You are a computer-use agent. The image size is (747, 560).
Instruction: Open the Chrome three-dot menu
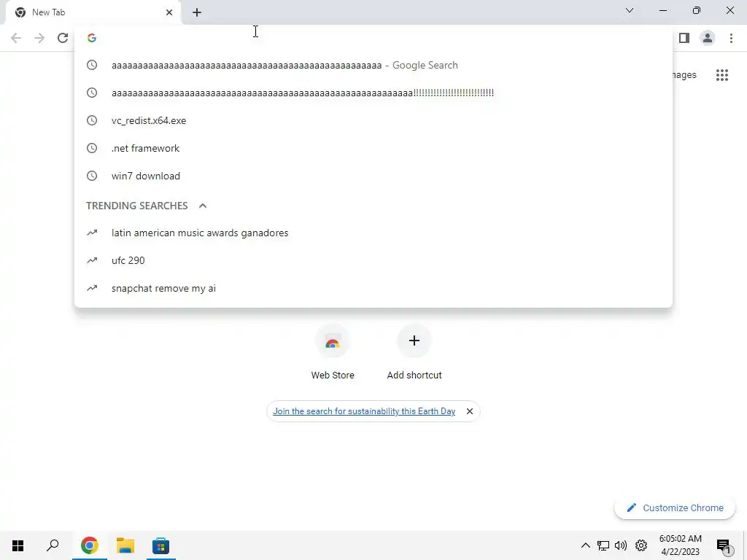click(x=731, y=38)
